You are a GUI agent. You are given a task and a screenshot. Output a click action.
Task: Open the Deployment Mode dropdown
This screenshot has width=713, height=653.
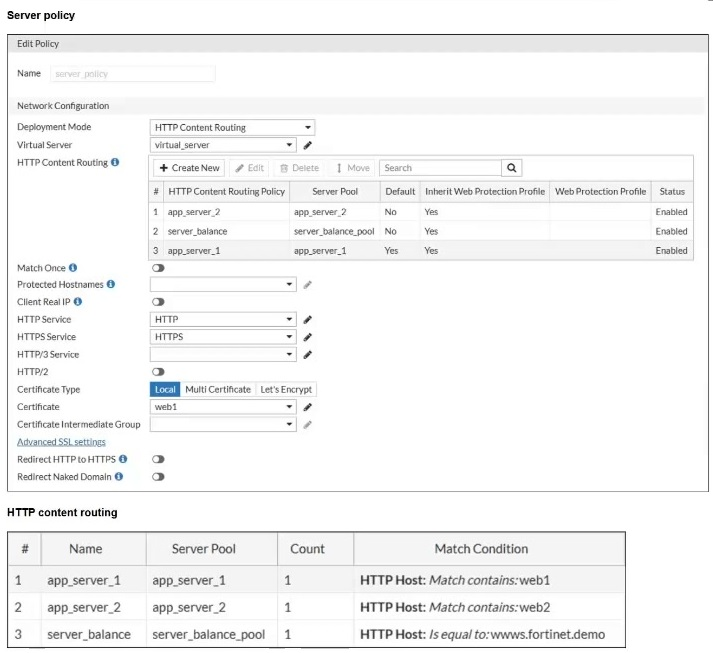tap(232, 127)
